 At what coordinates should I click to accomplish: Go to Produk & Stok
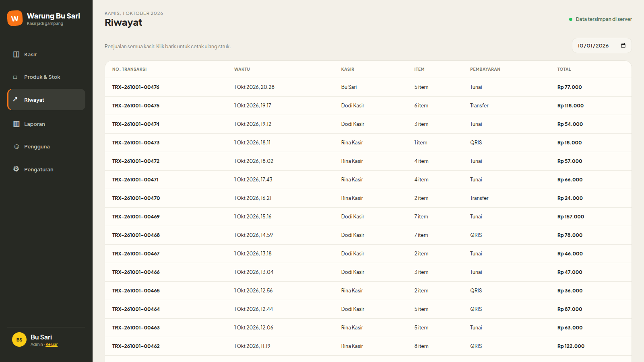[46, 77]
